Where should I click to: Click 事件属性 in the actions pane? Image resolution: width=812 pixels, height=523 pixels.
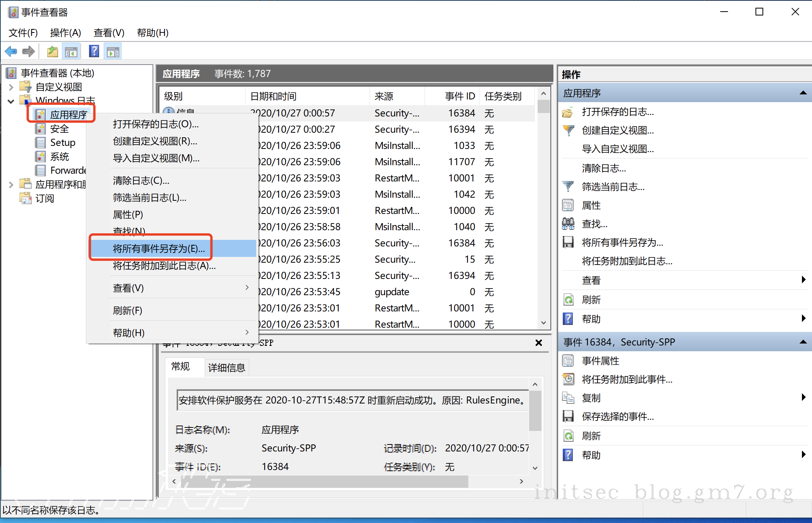[600, 361]
